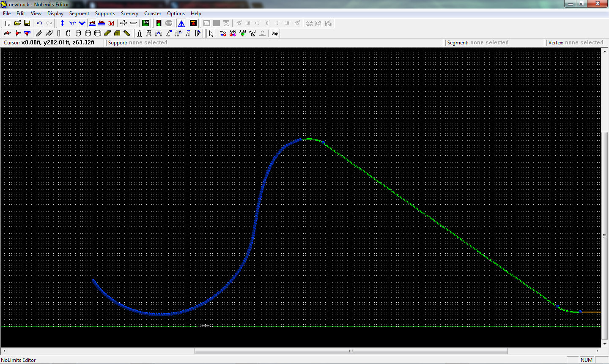Viewport: 609px width, 364px height.
Task: Open the Edit menu
Action: click(21, 14)
